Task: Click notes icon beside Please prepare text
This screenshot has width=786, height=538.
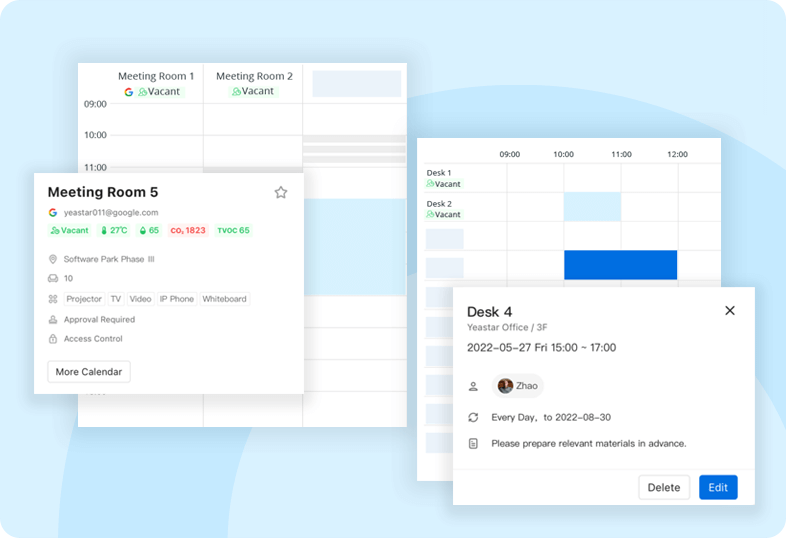Action: (x=473, y=444)
